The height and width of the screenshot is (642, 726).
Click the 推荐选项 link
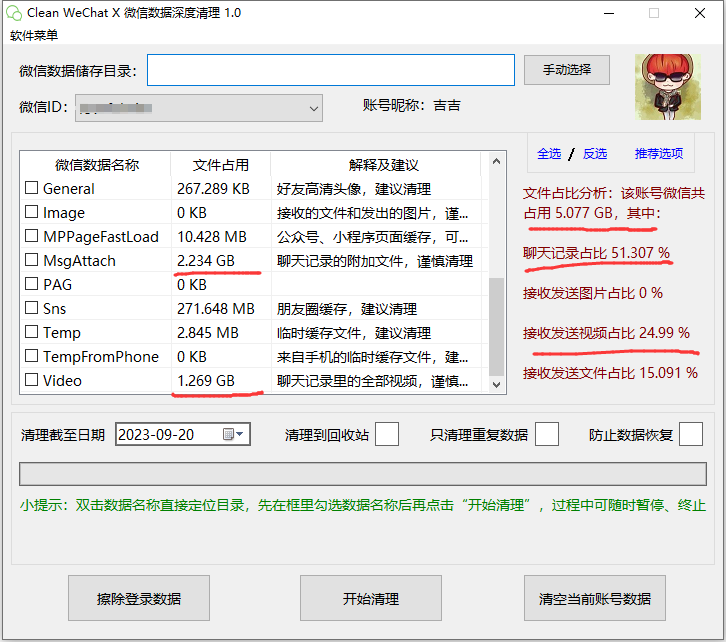tap(658, 153)
